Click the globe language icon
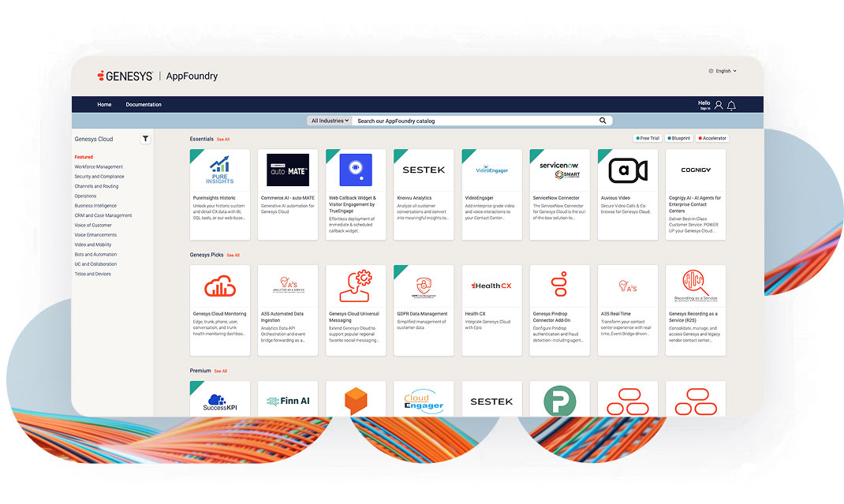This screenshot has height=504, width=844. point(711,71)
